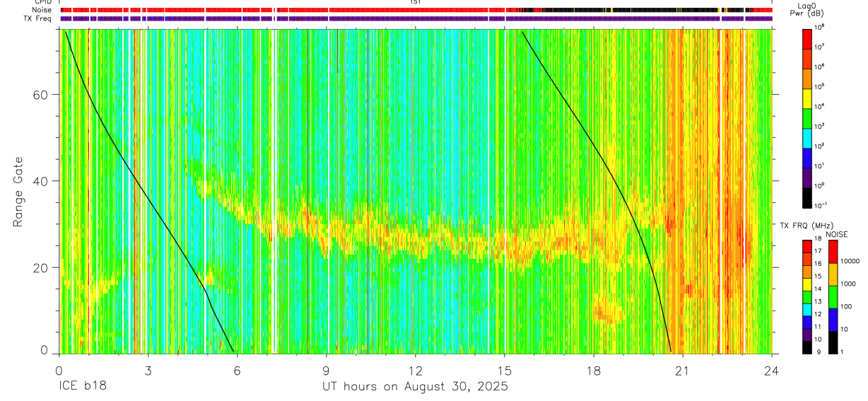Choose the blue segment of NOISE colorbar
The height and width of the screenshot is (401, 868).
[833, 320]
